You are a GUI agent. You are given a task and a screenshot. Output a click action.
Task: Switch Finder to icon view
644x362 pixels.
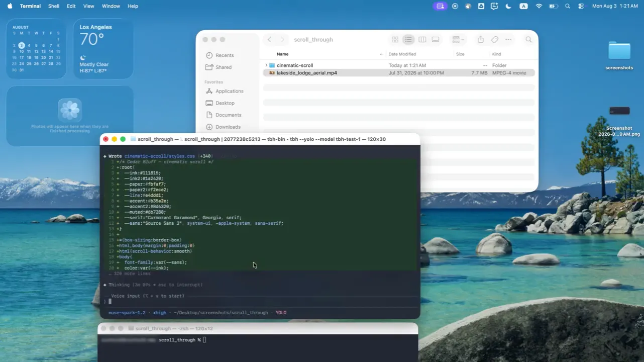pyautogui.click(x=395, y=40)
